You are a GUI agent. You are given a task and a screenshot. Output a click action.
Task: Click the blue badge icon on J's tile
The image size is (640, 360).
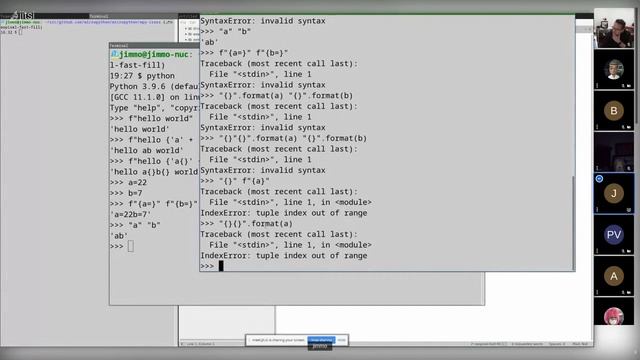[599, 179]
